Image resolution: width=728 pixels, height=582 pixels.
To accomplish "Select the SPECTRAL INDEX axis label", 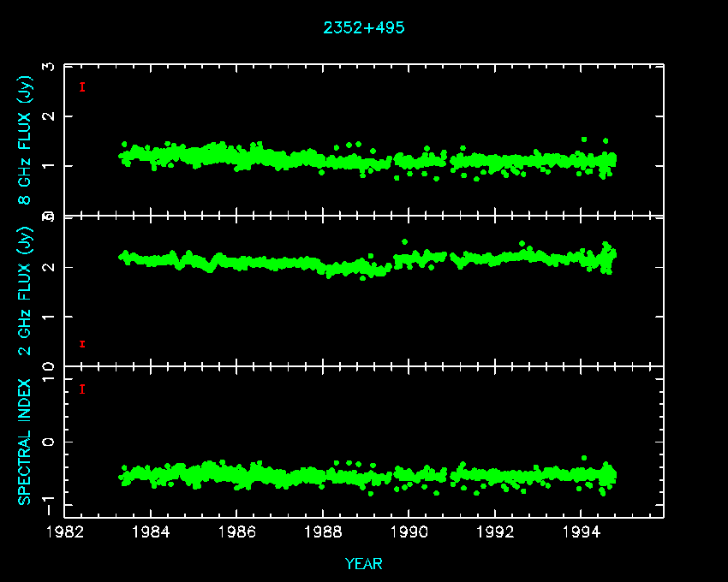I will tap(26, 442).
